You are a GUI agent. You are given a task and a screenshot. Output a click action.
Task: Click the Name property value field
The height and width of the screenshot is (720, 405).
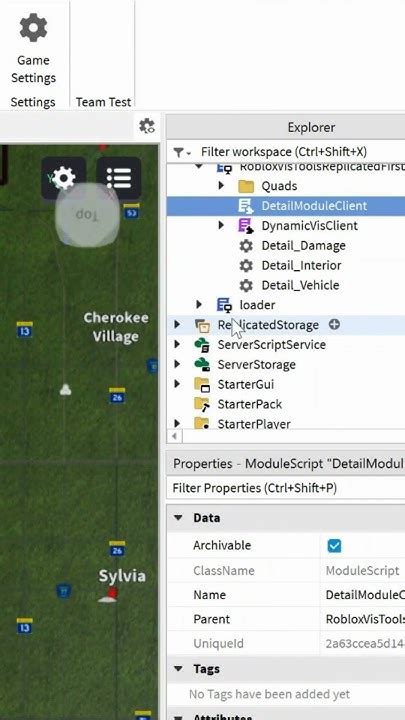[363, 595]
